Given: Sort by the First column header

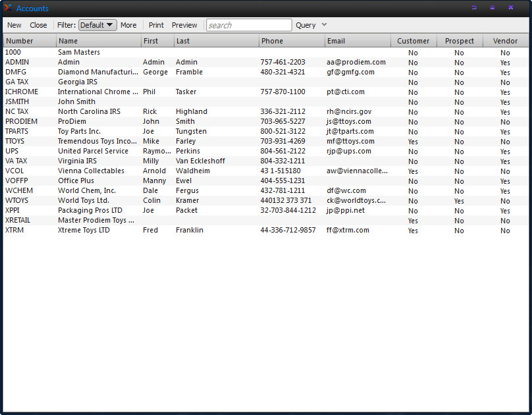Looking at the screenshot, I should pyautogui.click(x=157, y=41).
